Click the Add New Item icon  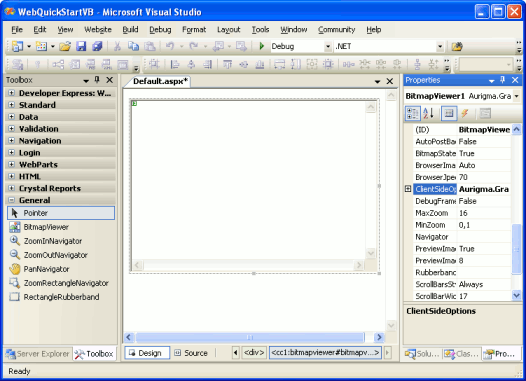(41, 46)
